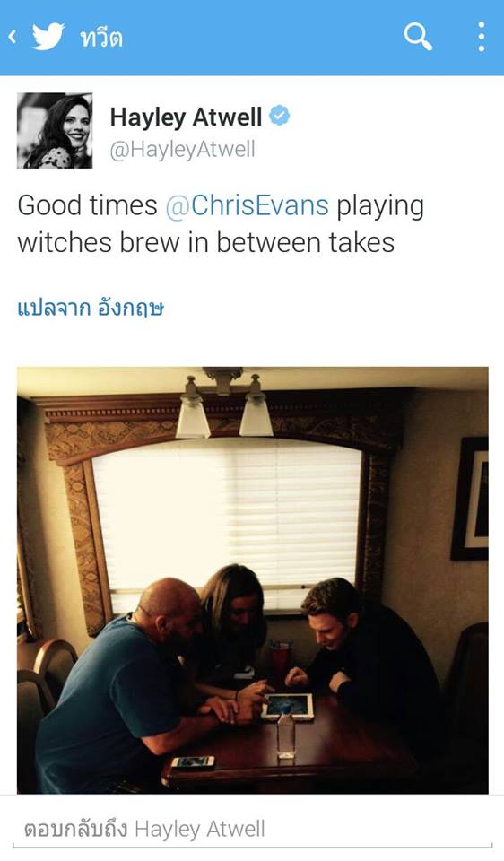Open the three-dot overflow menu
The image size is (504, 861).
481,37
